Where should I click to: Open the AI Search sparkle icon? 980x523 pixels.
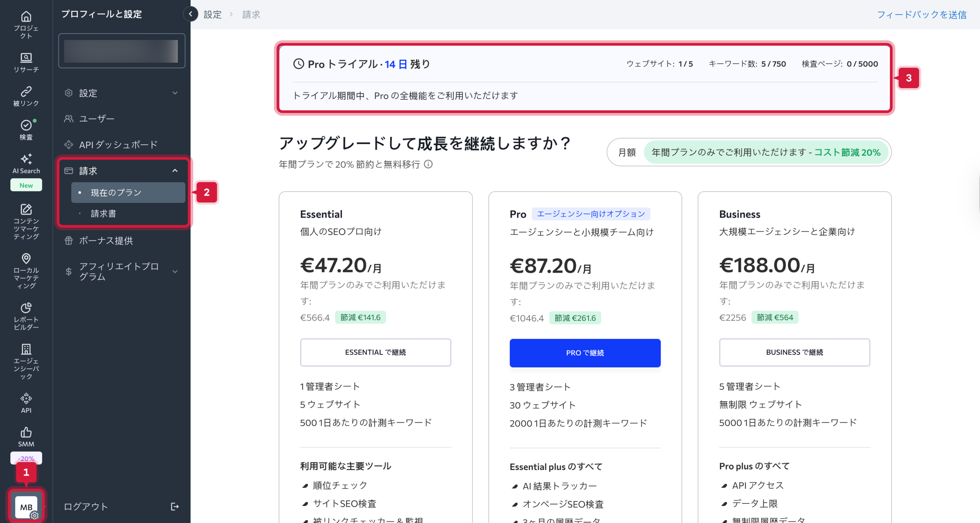pyautogui.click(x=26, y=159)
